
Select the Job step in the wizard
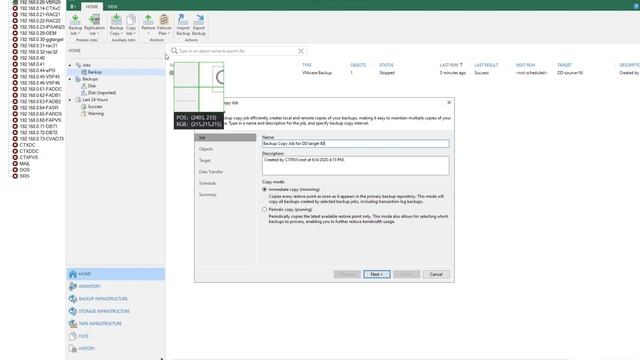225,138
